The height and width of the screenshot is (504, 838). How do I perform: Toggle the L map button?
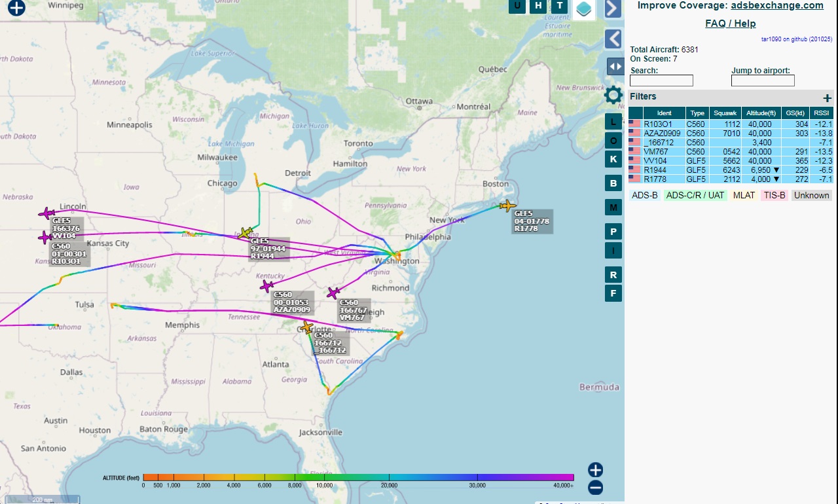613,121
